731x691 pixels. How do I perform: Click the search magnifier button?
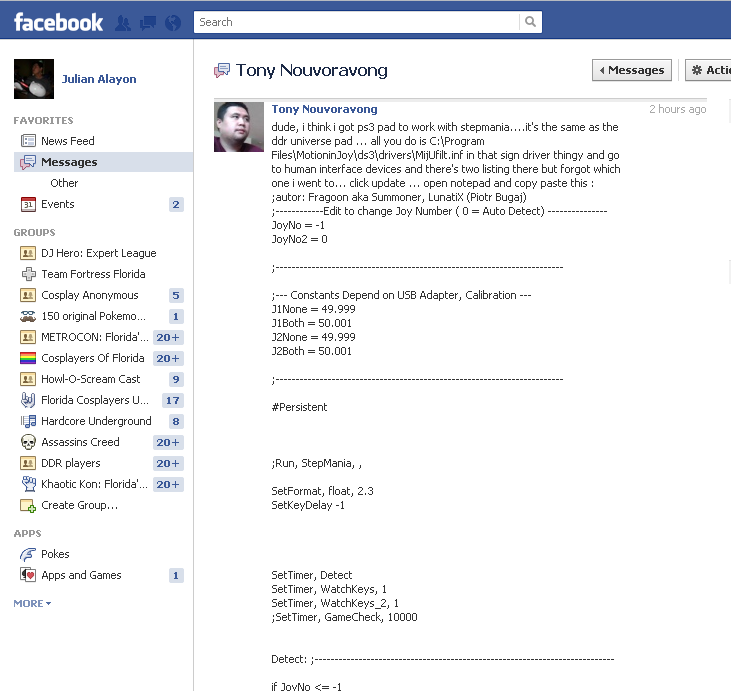[530, 22]
